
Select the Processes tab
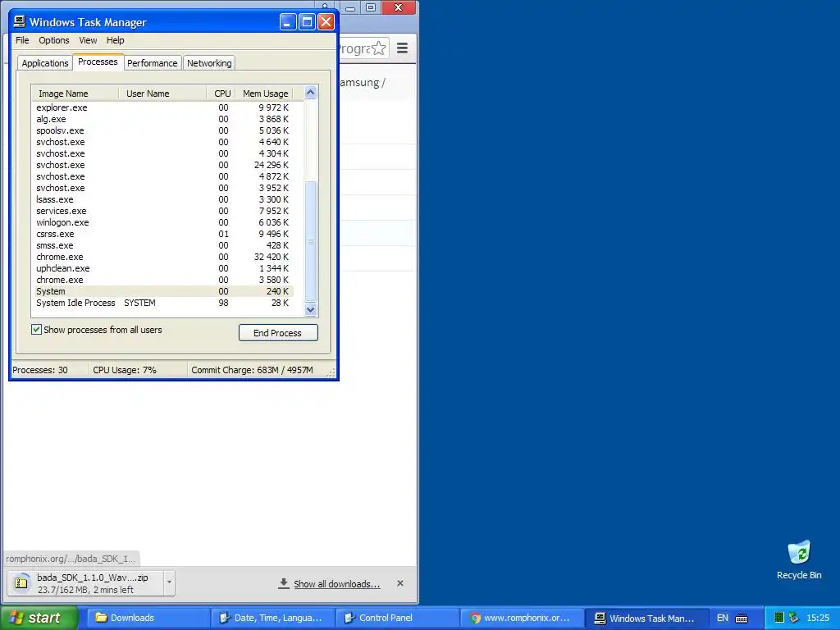click(98, 62)
